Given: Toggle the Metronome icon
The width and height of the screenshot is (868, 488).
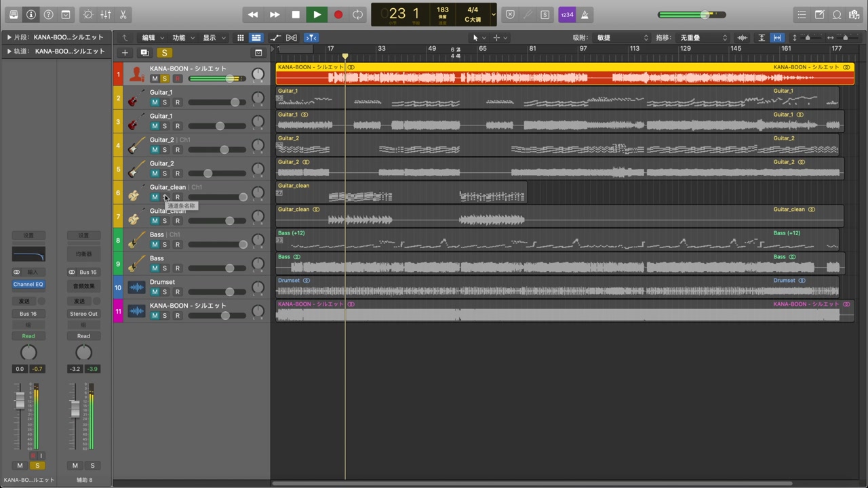Looking at the screenshot, I should tap(585, 14).
